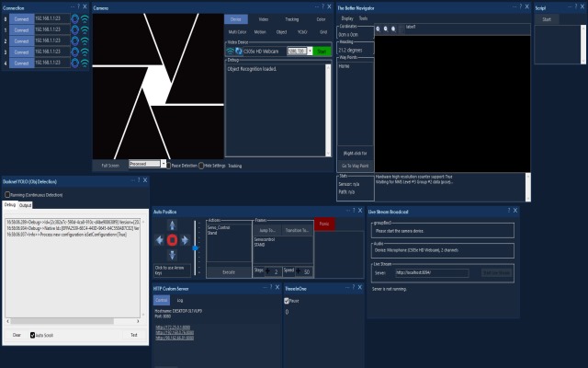Click second zoom icon in Better Navigator toolbar

(386, 29)
